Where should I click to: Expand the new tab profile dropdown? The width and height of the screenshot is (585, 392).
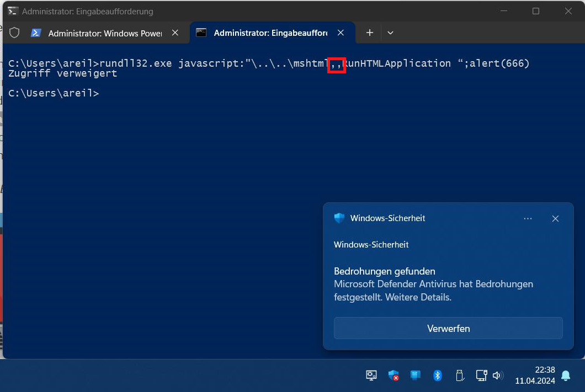coord(390,33)
